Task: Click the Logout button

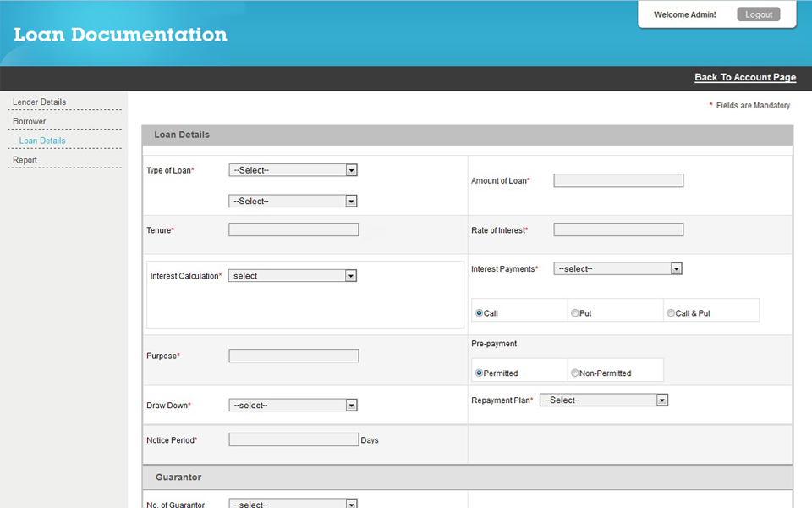Action: click(758, 14)
